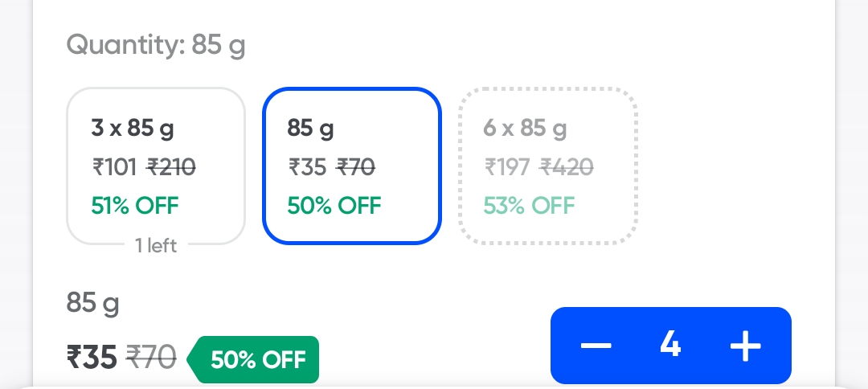Viewport: 868px width, 389px height.
Task: Tap the green 50% OFF discount tag
Action: 256,359
